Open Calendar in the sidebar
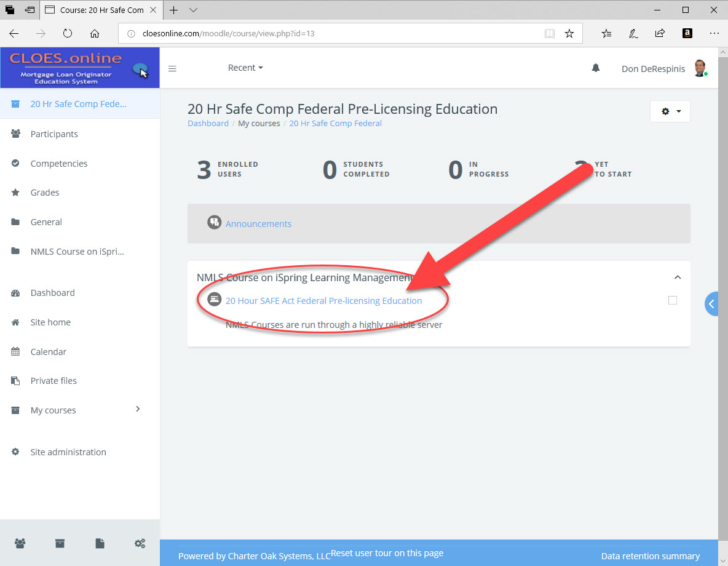Screen dimensions: 728x566 (x=49, y=352)
